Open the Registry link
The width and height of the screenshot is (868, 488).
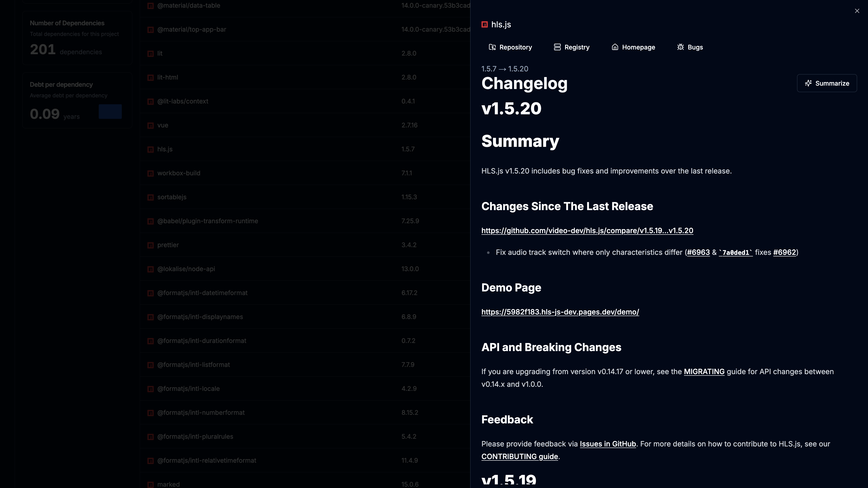click(571, 47)
